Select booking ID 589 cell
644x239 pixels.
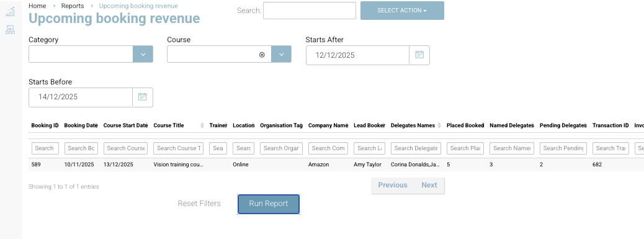[36, 165]
